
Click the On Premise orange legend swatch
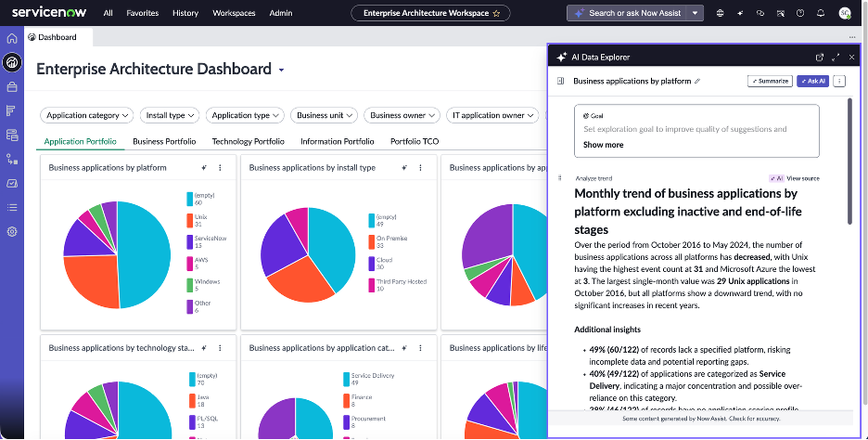pos(372,241)
